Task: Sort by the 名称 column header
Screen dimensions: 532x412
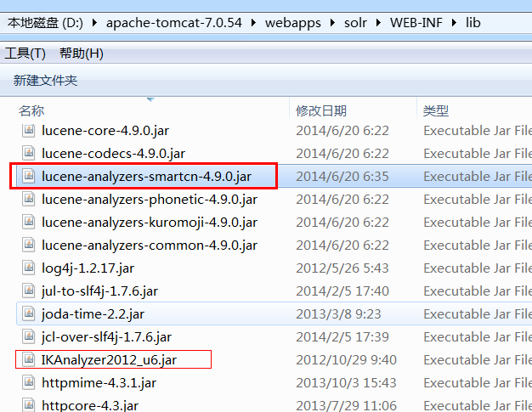Action: (x=31, y=111)
